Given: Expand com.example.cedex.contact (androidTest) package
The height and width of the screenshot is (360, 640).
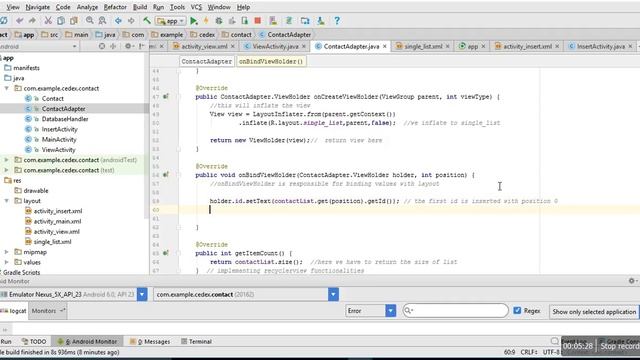Looking at the screenshot, I should click(x=7, y=160).
